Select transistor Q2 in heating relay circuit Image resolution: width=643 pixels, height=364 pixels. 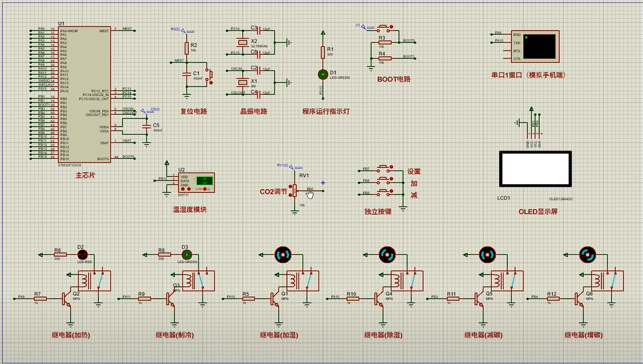67,298
